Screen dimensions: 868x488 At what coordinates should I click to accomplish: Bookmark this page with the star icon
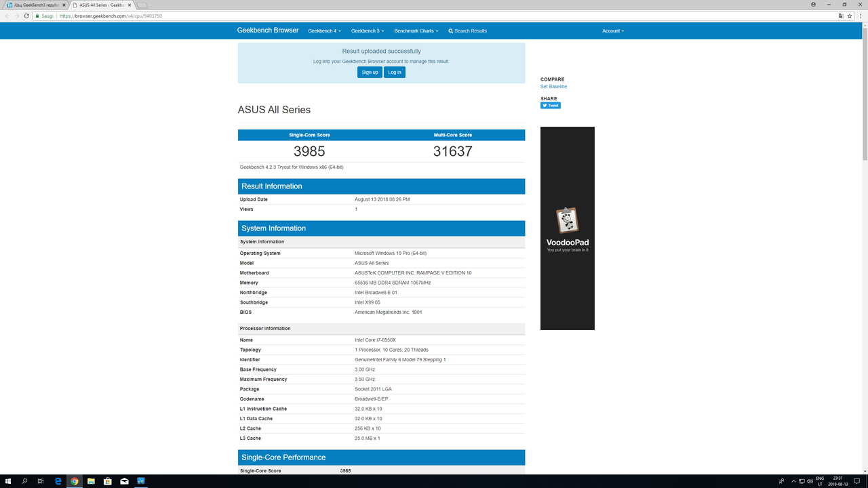point(851,16)
